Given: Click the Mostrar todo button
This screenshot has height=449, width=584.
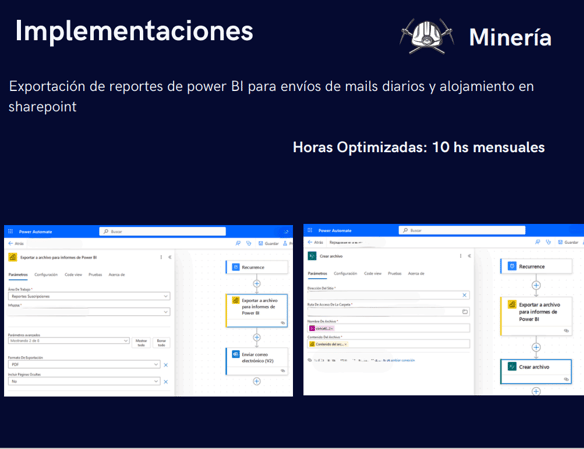Looking at the screenshot, I should [141, 343].
